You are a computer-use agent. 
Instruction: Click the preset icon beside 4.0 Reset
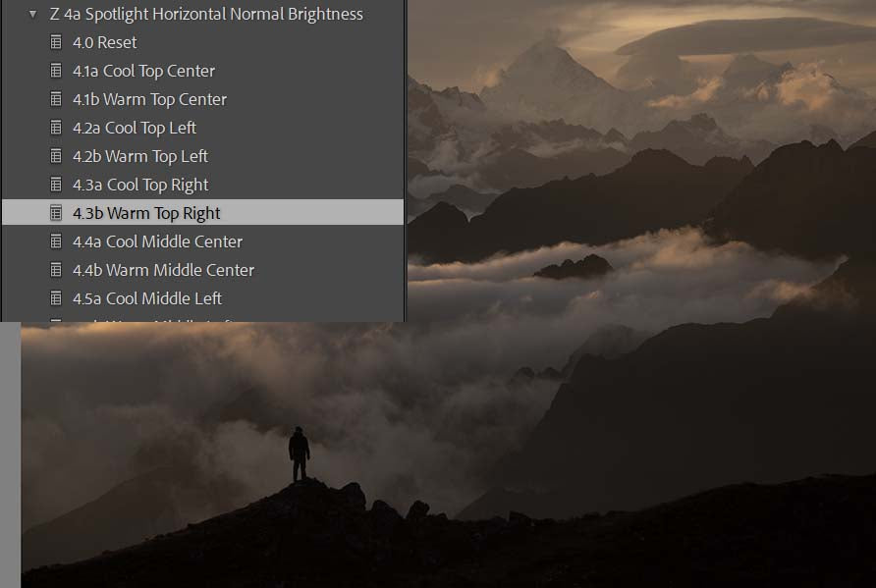point(56,42)
